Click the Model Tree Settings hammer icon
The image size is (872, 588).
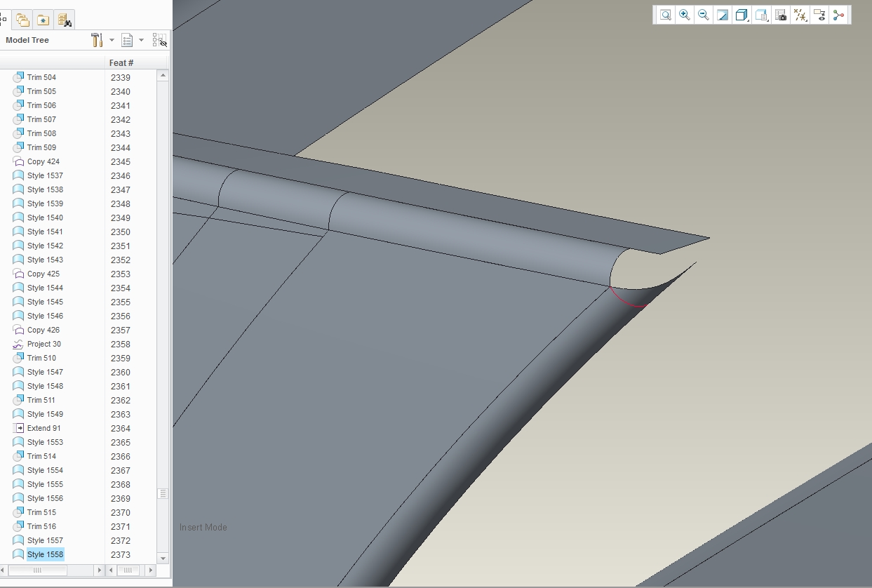click(98, 40)
